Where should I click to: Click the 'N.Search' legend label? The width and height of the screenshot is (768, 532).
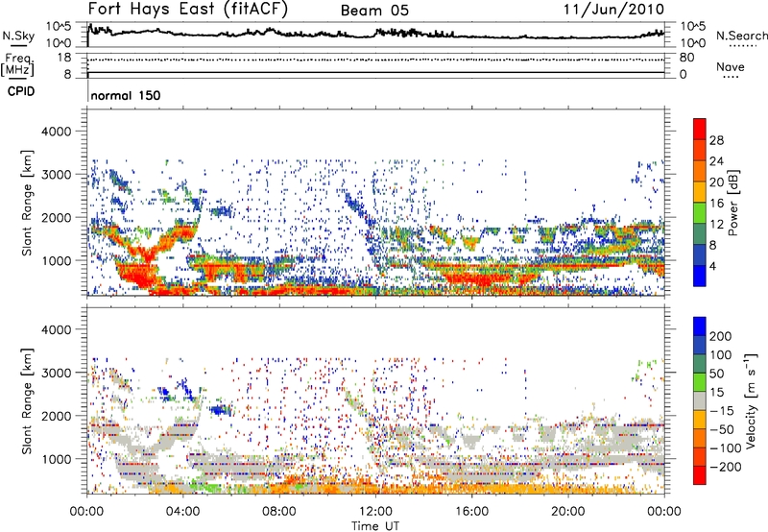point(741,36)
